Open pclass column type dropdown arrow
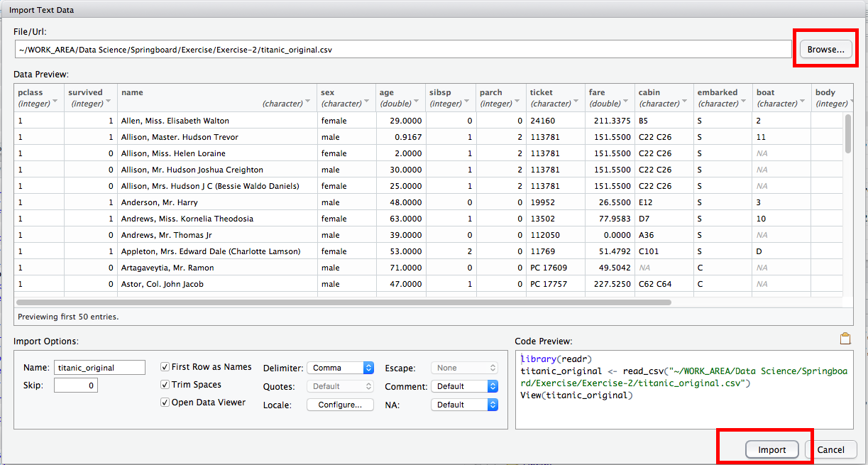The image size is (868, 465). pyautogui.click(x=55, y=102)
